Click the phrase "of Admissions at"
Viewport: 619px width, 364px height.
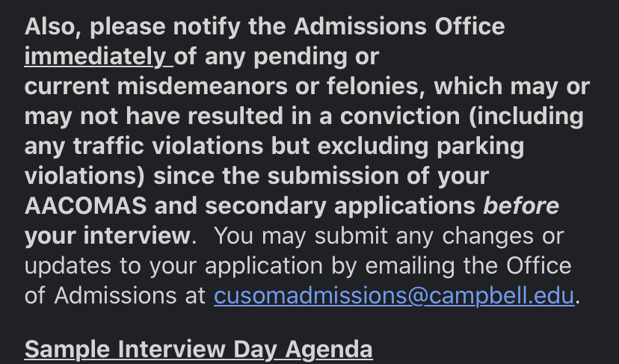tap(115, 296)
